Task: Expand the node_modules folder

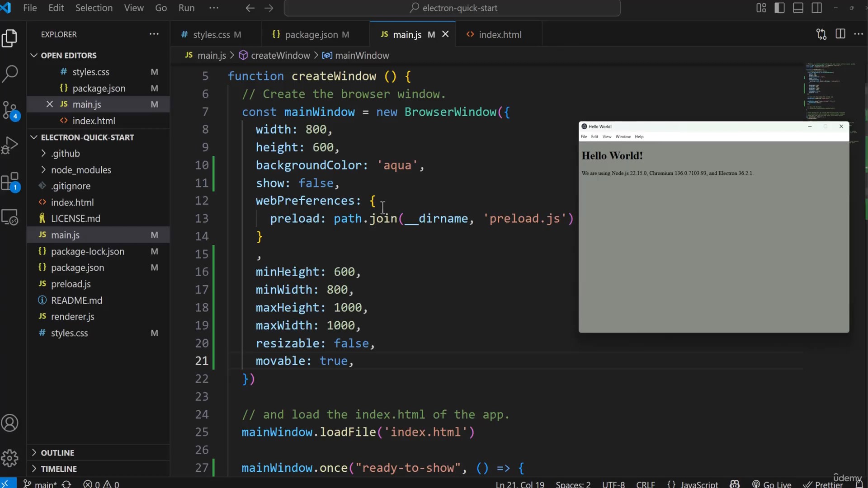Action: pos(81,170)
